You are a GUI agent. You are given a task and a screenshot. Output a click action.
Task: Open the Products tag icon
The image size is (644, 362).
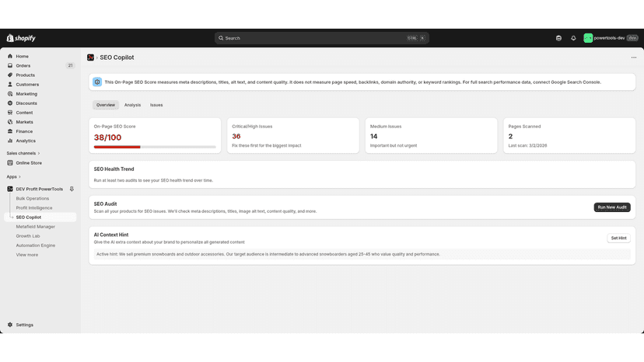pyautogui.click(x=10, y=75)
